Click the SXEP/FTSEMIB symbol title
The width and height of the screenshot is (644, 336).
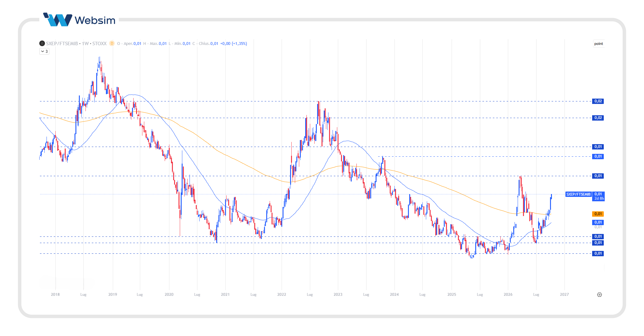pyautogui.click(x=62, y=43)
